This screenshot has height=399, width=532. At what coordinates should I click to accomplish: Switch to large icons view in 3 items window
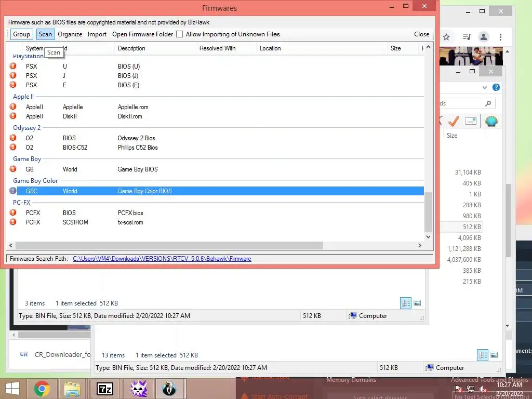pos(417,303)
